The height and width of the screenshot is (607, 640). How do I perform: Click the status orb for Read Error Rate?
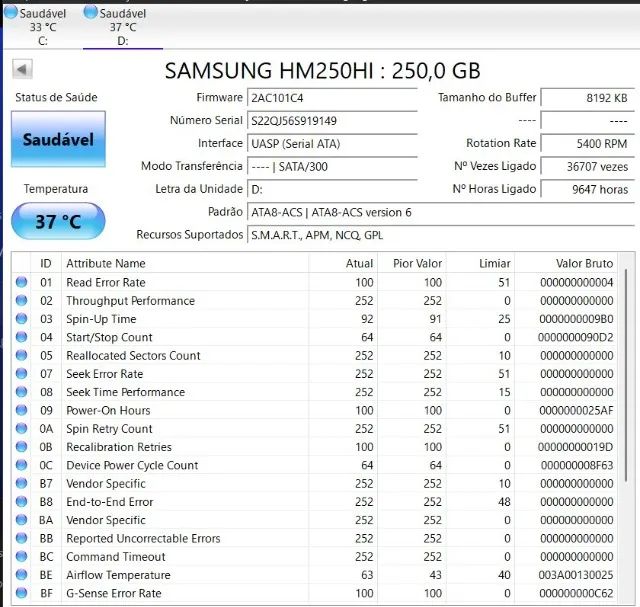pos(21,282)
